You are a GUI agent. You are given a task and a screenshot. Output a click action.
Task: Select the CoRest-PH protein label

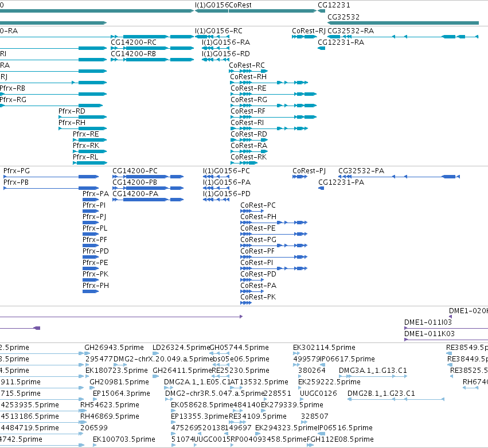(258, 217)
